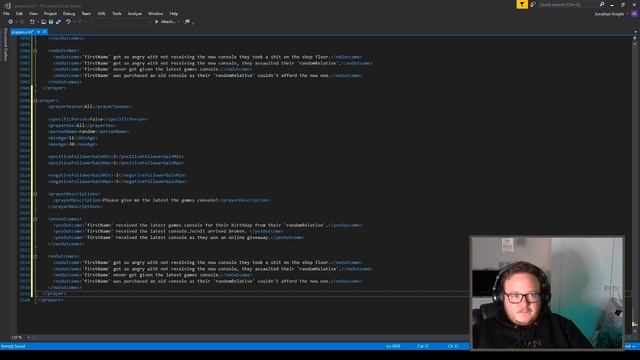Open the Jonathan Knight account menu
Image resolution: width=640 pixels, height=360 pixels.
click(611, 14)
